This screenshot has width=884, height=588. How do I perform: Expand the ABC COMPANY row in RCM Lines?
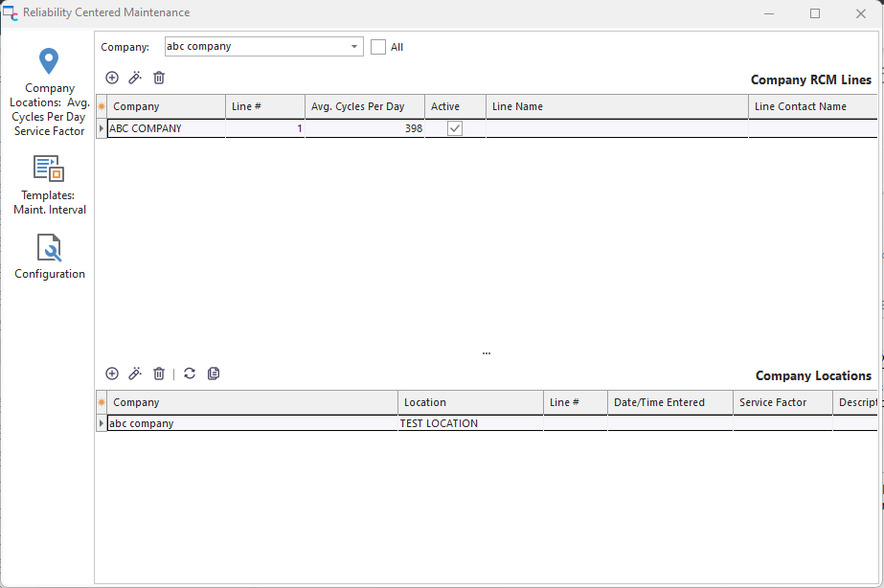tap(102, 128)
